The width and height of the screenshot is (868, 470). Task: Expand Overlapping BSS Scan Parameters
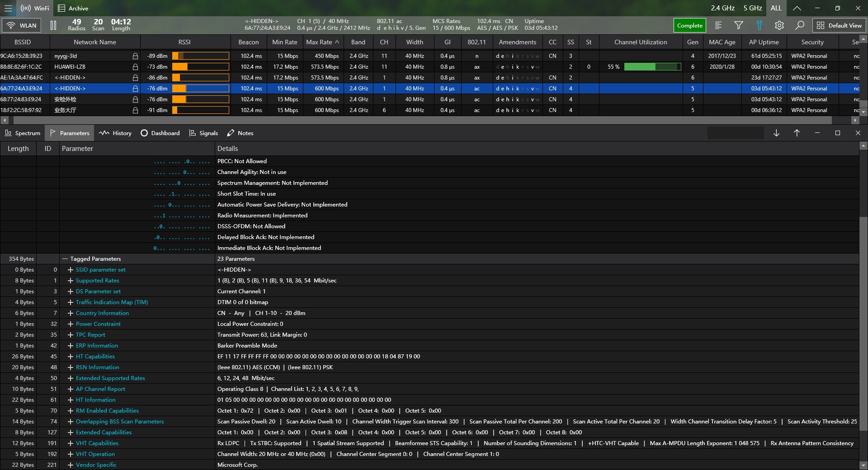click(x=71, y=422)
